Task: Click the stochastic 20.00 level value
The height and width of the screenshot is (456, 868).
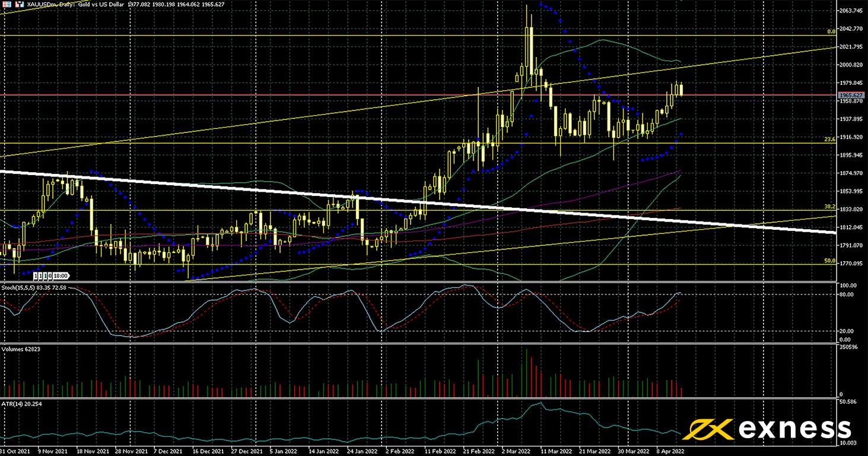Action: coord(846,331)
